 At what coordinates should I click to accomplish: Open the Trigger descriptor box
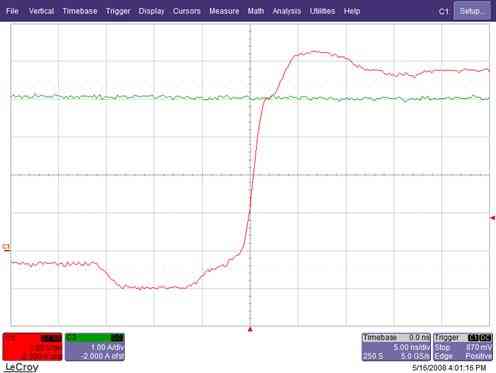[x=463, y=347]
